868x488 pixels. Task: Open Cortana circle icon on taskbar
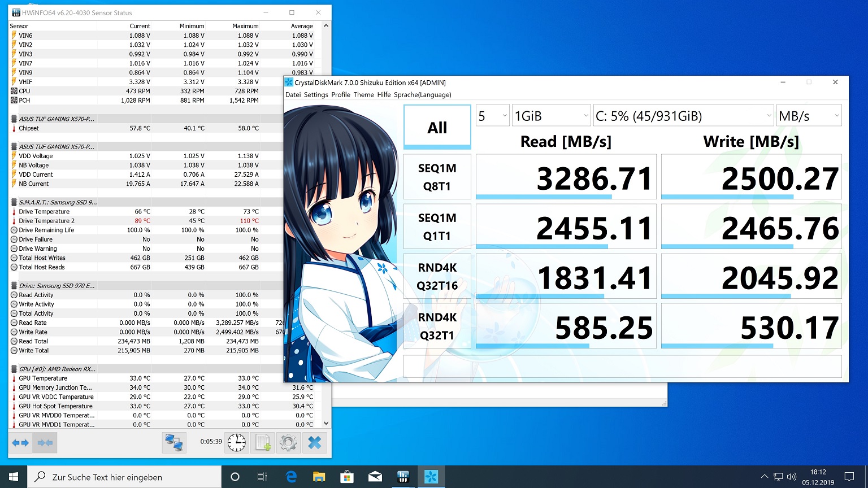pyautogui.click(x=235, y=477)
